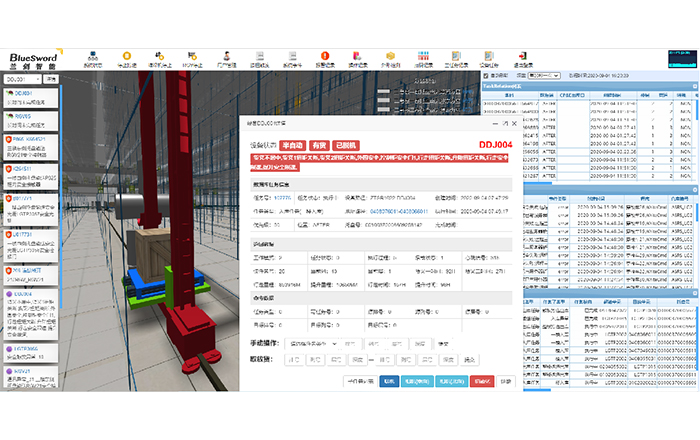The image size is (700, 440).
Task: Click the blue 联机 button in dialog
Action: tap(388, 381)
